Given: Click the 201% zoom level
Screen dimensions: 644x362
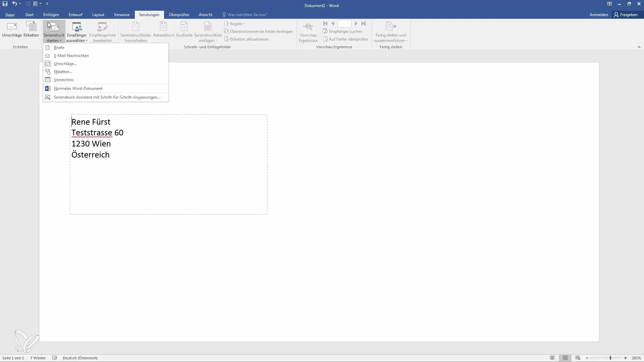Looking at the screenshot, I should coord(636,358).
